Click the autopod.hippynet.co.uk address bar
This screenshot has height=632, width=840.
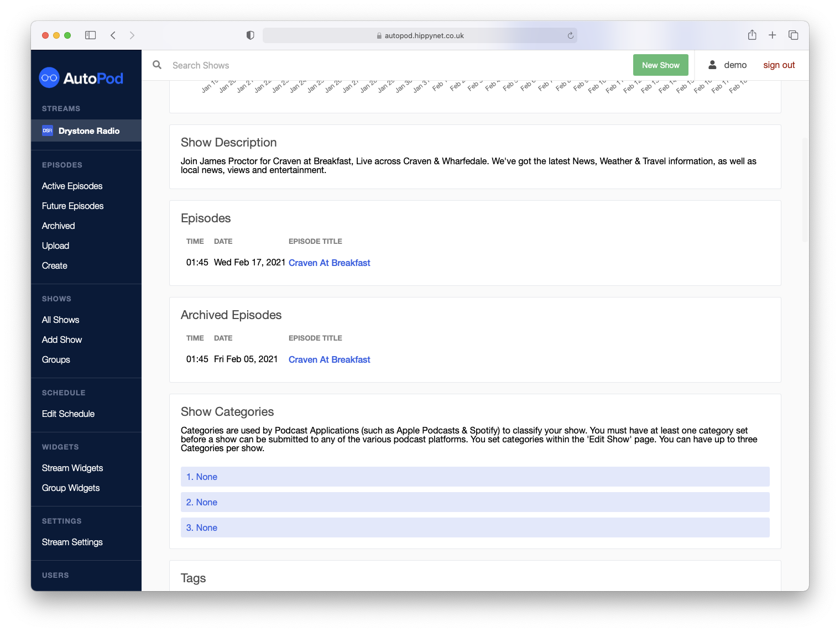point(420,35)
